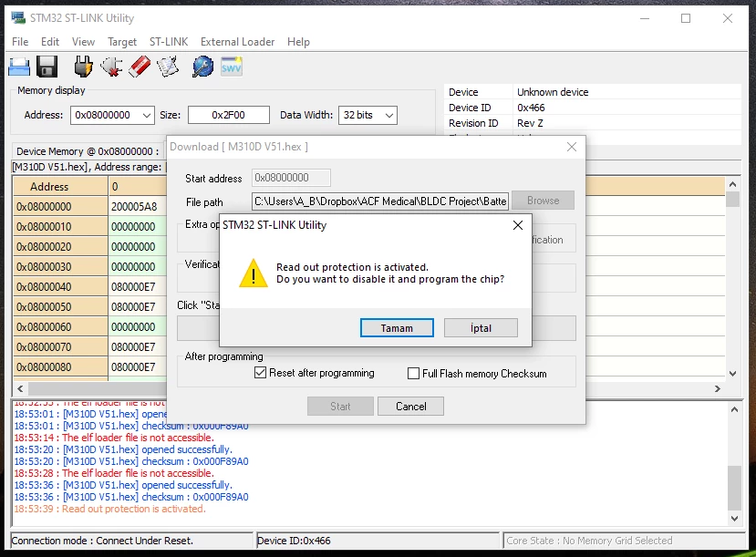The width and height of the screenshot is (756, 557).
Task: Open the Edit menu
Action: pos(49,42)
